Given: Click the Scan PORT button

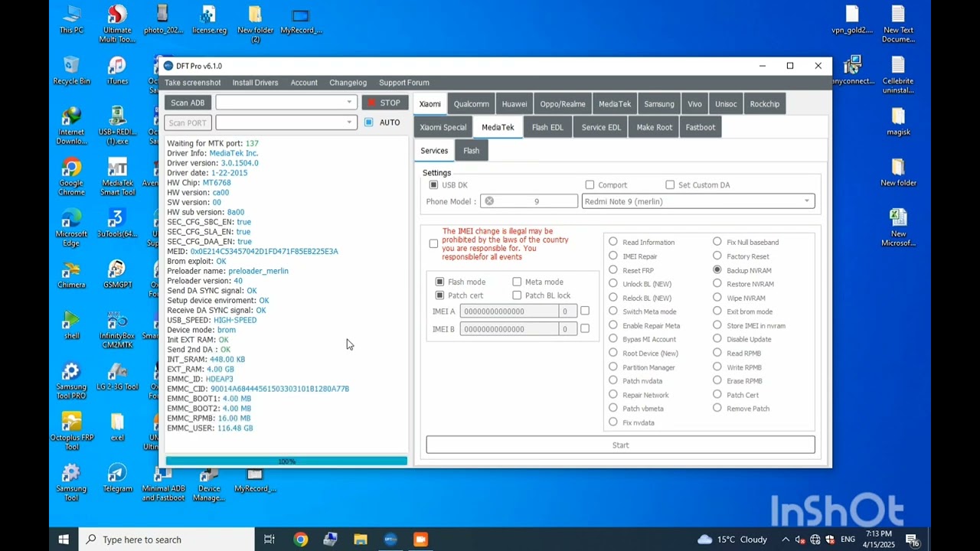Looking at the screenshot, I should pyautogui.click(x=188, y=122).
